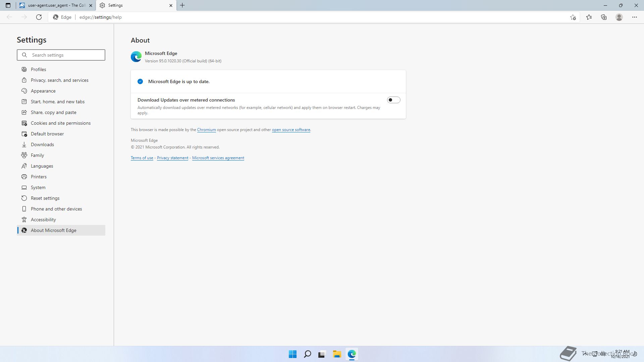
Task: Open Task View on taskbar
Action: (322, 354)
